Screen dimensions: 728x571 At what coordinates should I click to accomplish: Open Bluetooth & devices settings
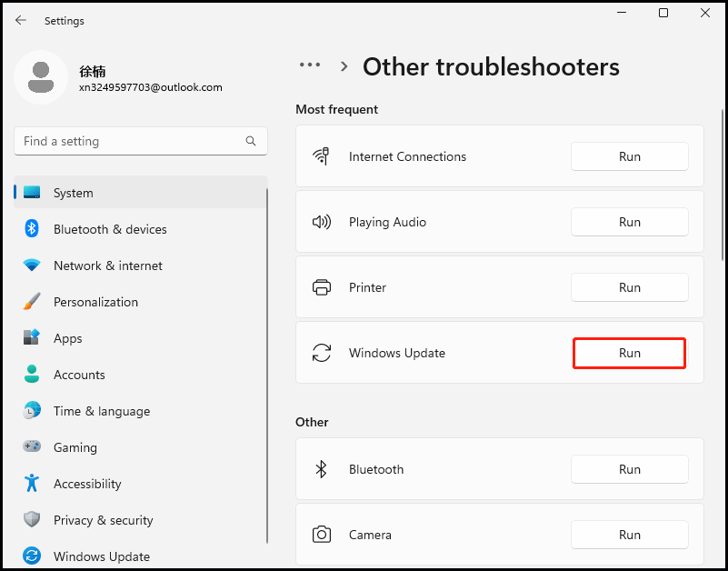pos(141,228)
